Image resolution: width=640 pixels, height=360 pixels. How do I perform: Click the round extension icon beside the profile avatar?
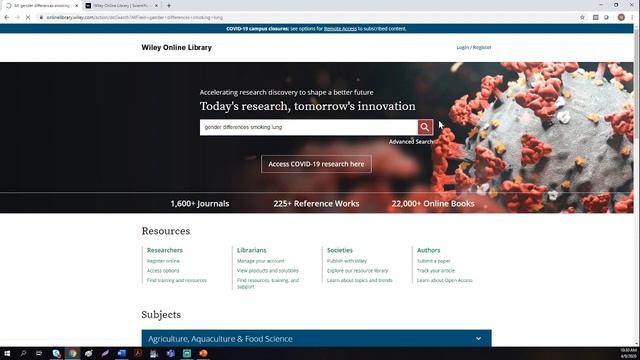tap(607, 18)
